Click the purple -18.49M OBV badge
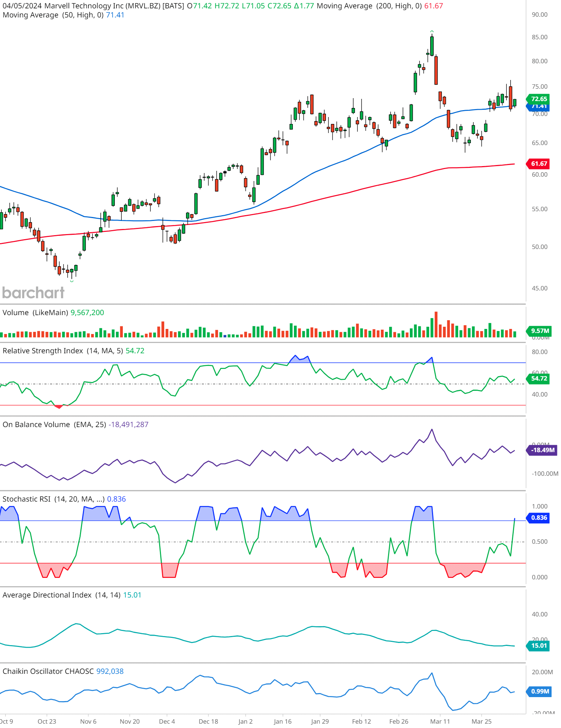This screenshot has width=561, height=728. tap(542, 450)
